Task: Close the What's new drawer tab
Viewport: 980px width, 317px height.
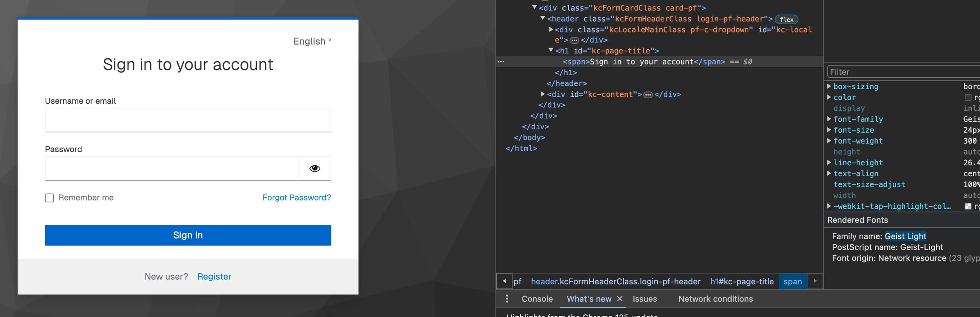Action: coord(620,299)
